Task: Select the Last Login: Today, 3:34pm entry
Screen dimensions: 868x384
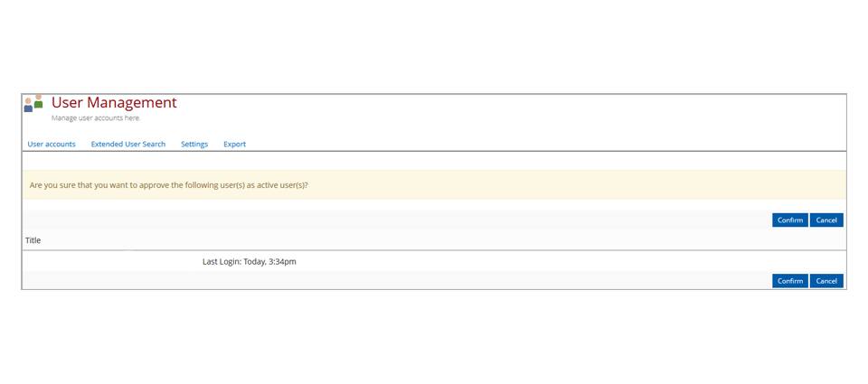Action: point(250,262)
